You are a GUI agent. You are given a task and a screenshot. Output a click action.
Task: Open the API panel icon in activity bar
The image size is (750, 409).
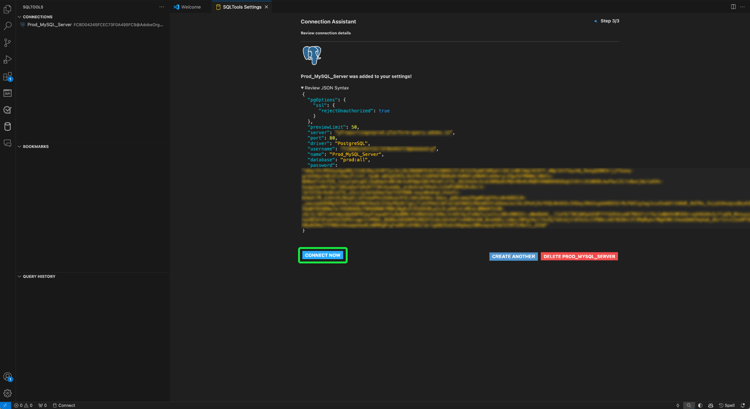7,93
